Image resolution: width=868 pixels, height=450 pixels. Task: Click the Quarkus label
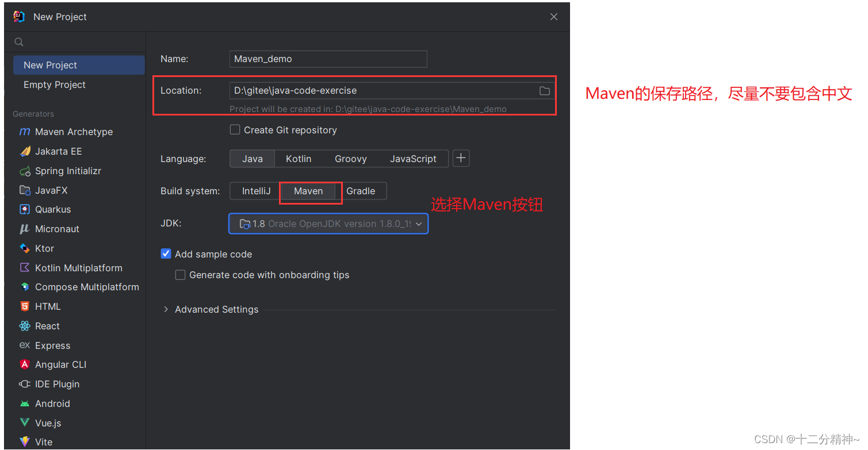(x=53, y=209)
